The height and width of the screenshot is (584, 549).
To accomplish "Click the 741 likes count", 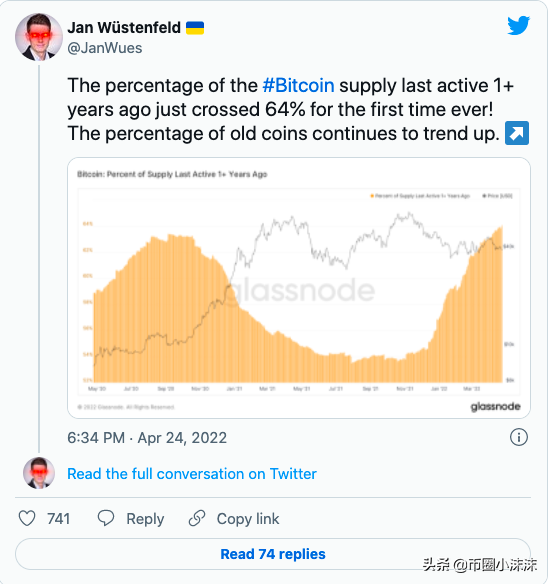I will [x=58, y=518].
